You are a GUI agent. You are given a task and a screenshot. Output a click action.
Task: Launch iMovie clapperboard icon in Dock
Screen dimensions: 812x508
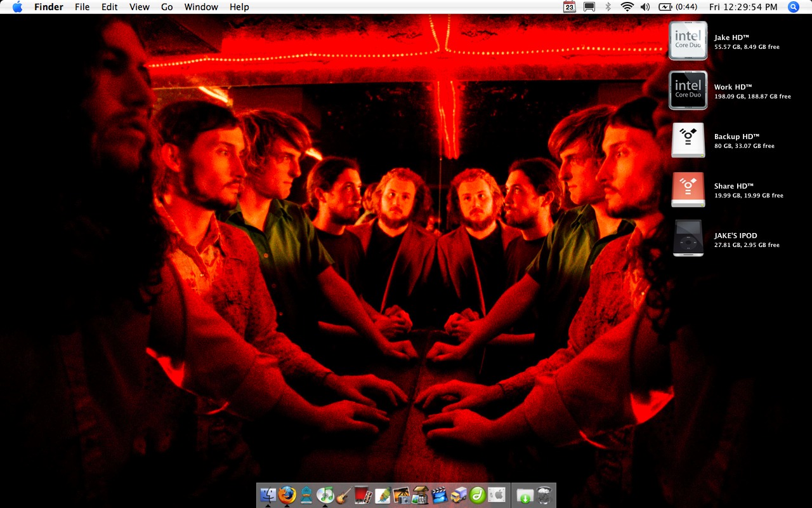[440, 495]
